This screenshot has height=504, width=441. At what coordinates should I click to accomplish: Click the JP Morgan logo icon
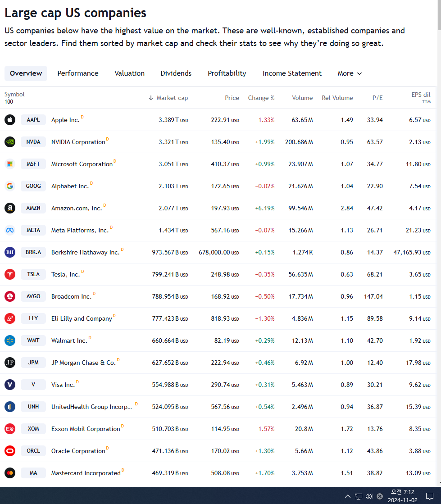pos(10,363)
